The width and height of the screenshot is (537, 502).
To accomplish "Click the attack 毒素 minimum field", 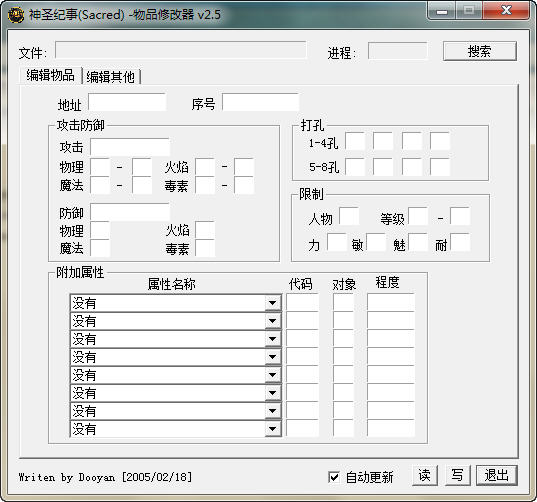I will click(x=205, y=185).
